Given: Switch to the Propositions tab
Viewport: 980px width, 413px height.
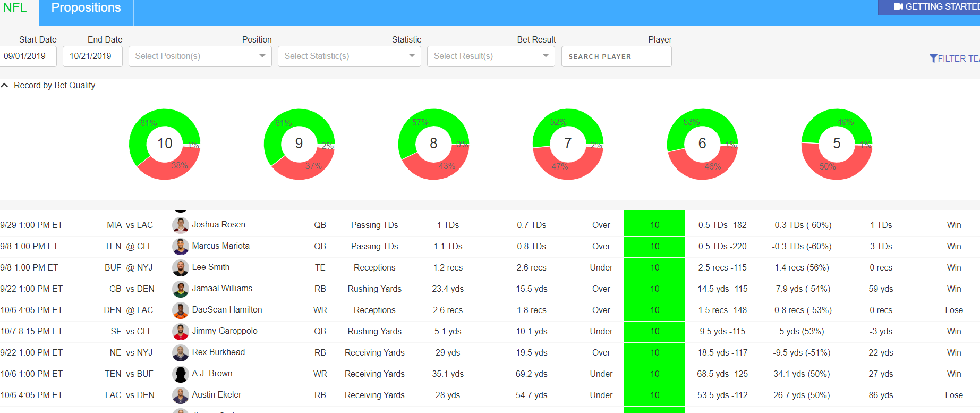Looking at the screenshot, I should tap(86, 8).
